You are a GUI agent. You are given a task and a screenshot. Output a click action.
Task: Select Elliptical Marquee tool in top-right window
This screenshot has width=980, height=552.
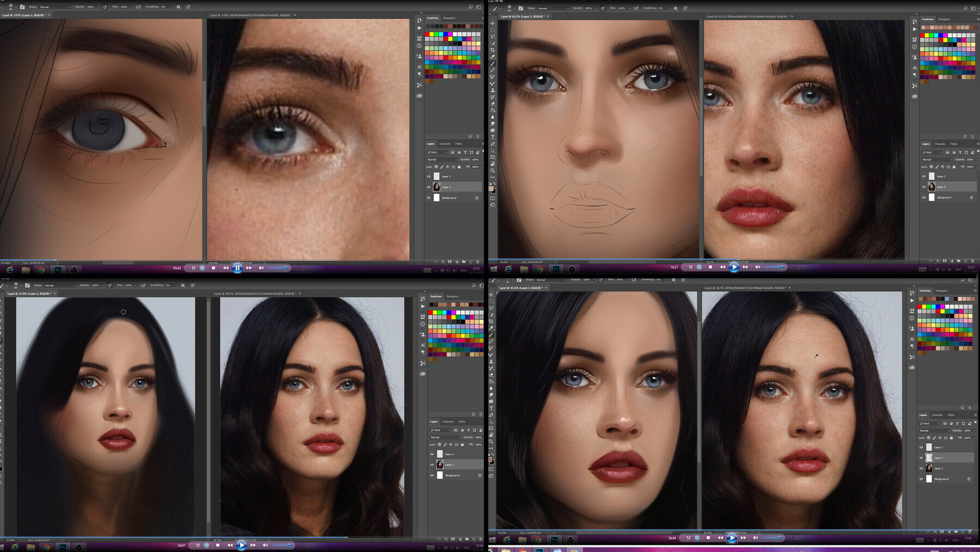point(493,30)
